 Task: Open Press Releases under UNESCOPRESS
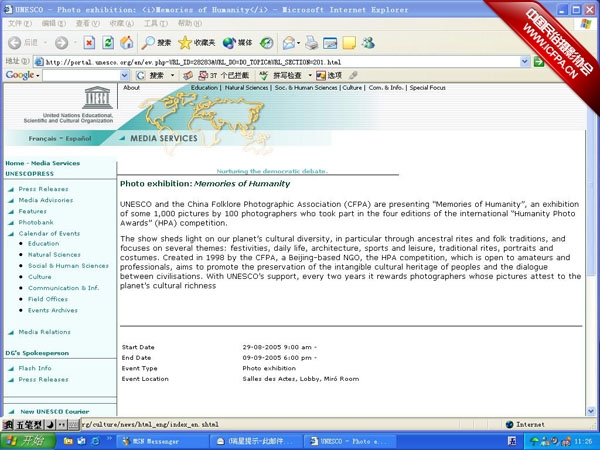click(x=43, y=189)
